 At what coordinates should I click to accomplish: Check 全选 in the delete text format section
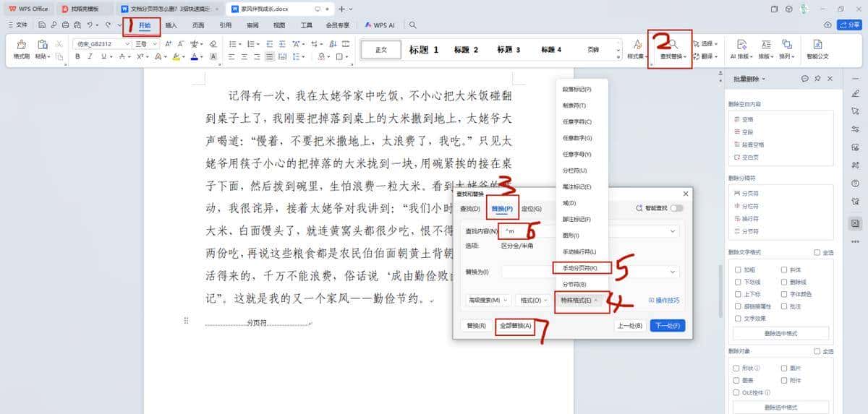(817, 252)
